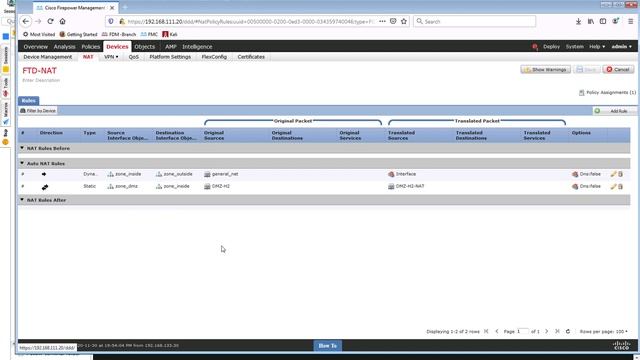This screenshot has width=640, height=360.
Task: Switch to the Certificates tab
Action: click(251, 57)
